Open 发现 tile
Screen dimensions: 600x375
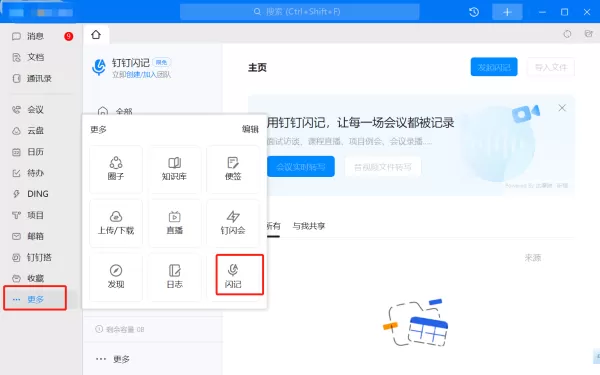click(116, 276)
